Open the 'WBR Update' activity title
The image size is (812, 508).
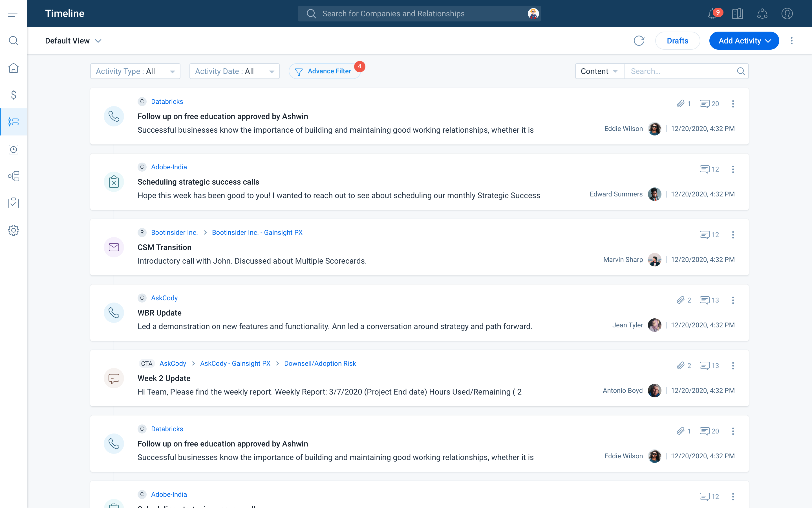pyautogui.click(x=159, y=313)
